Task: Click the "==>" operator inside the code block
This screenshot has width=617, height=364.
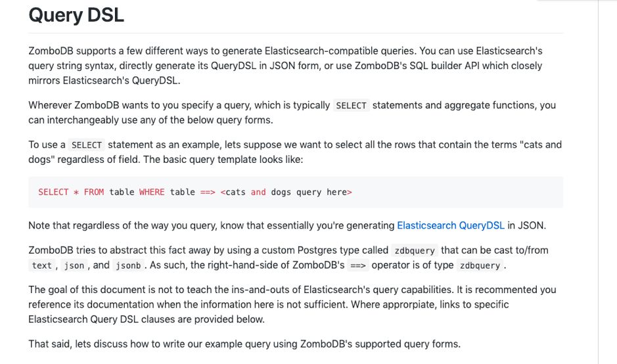Action: click(x=208, y=192)
